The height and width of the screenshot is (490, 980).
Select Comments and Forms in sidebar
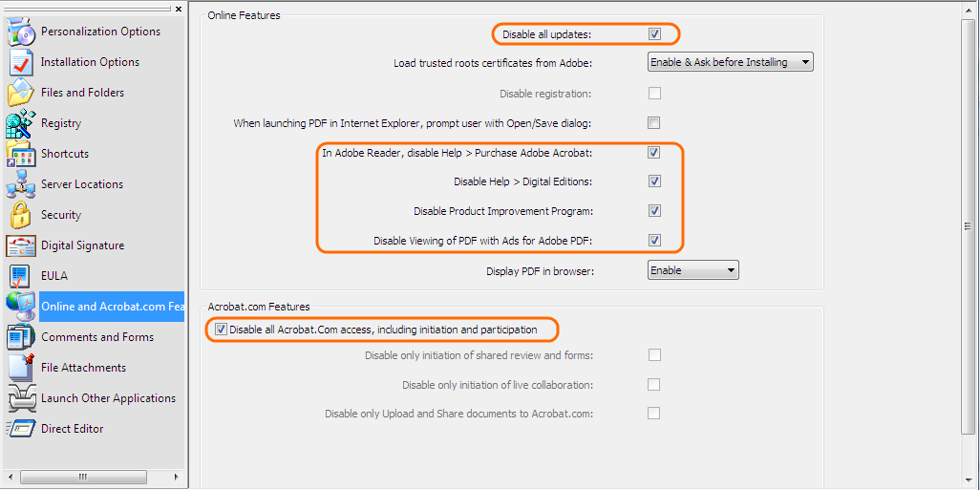pyautogui.click(x=96, y=337)
